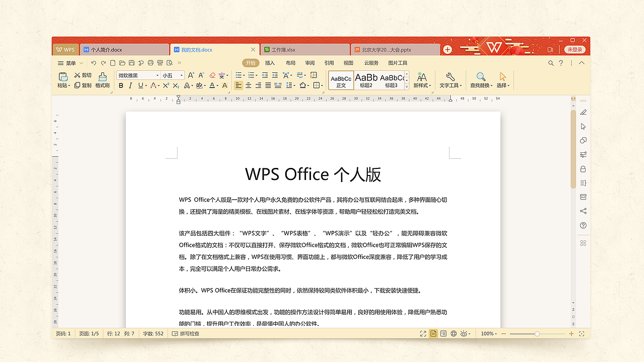The width and height of the screenshot is (644, 362).
Task: Switch to the 工作簿.xlsx tab
Action: pyautogui.click(x=305, y=50)
